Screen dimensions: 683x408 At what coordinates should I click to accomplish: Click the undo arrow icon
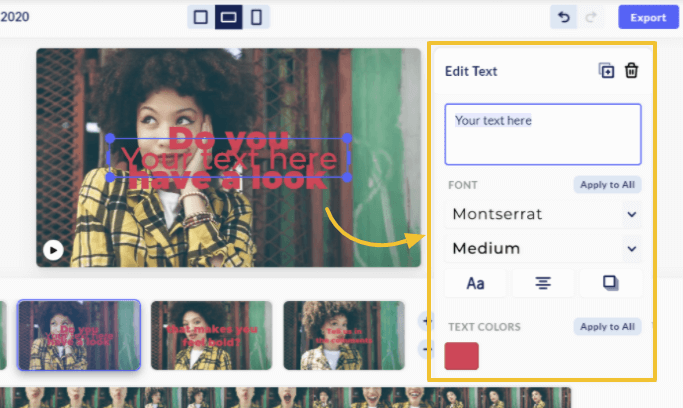(x=564, y=17)
